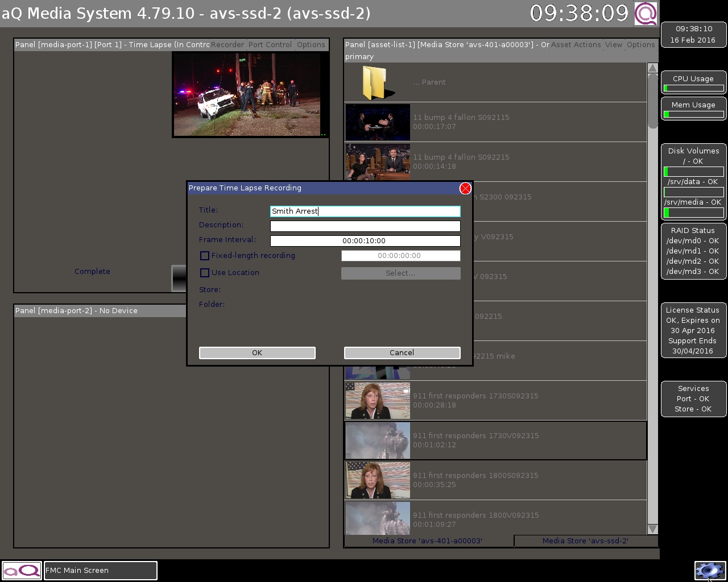Viewport: 728px width, 582px height.
Task: Click asset title '911 first responders 1800V092315'
Action: tap(475, 516)
